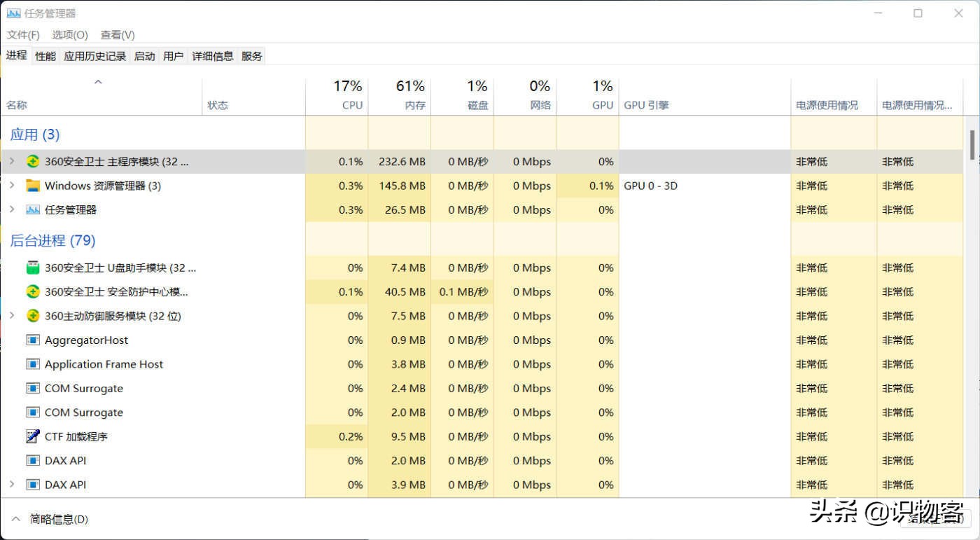The image size is (980, 540).
Task: Collapse to 简略信息 view using the arrow
Action: [x=15, y=519]
